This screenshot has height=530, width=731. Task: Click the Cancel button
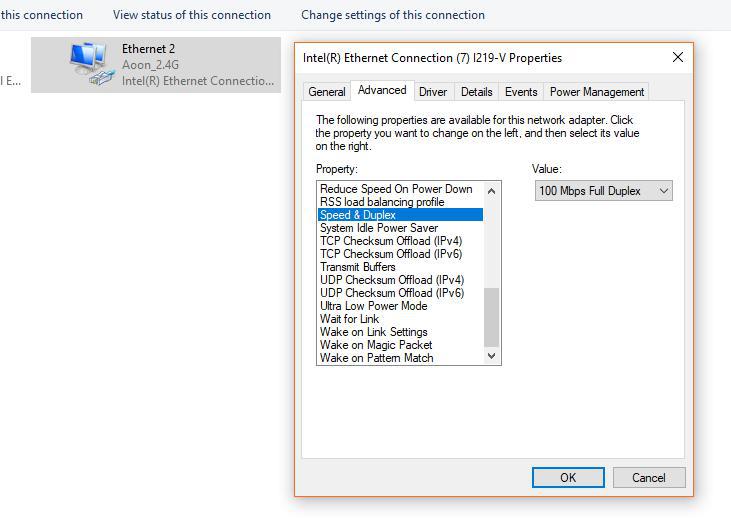coord(648,477)
